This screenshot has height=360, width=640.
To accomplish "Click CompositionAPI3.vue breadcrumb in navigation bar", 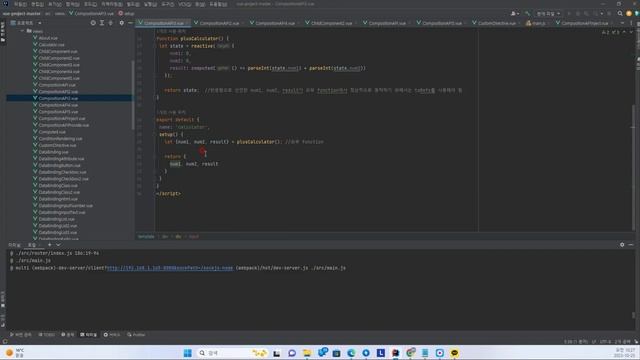I will (x=91, y=13).
